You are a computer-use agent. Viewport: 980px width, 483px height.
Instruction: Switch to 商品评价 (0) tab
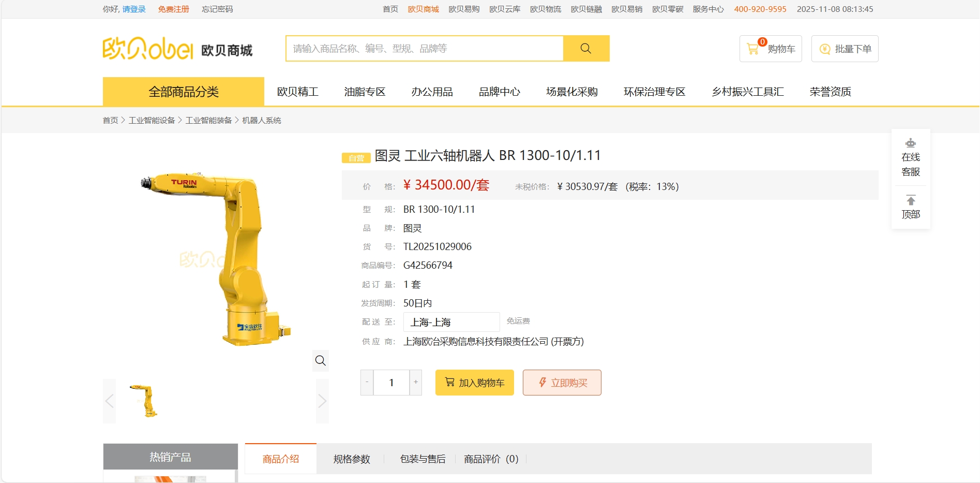pyautogui.click(x=491, y=459)
